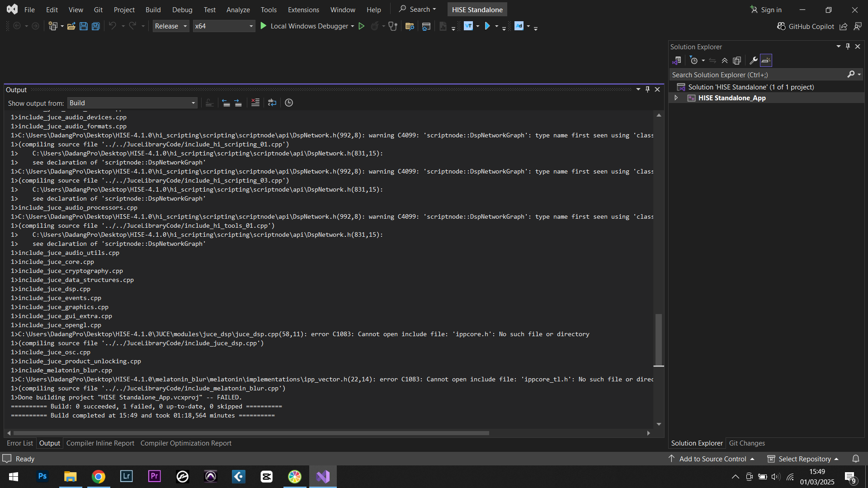This screenshot has width=868, height=488.
Task: Click the Undo icon in the toolbar
Action: click(113, 26)
